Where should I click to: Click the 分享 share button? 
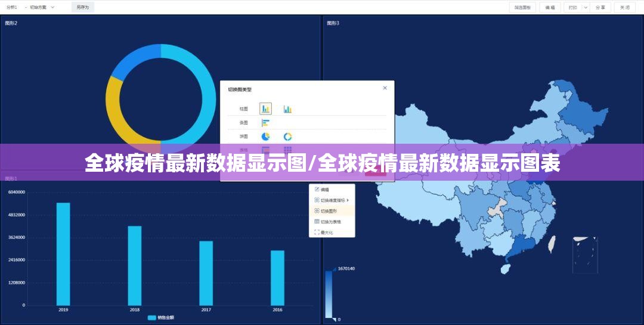(x=601, y=7)
